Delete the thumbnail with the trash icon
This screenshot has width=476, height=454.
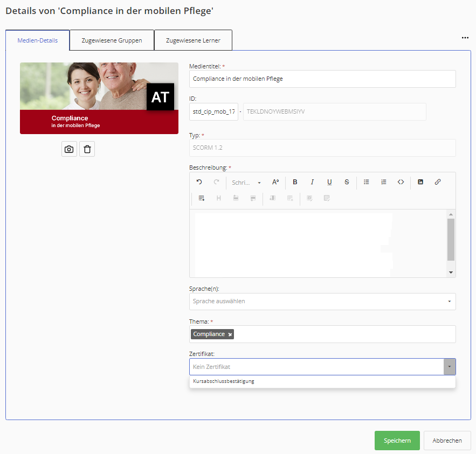pos(87,149)
